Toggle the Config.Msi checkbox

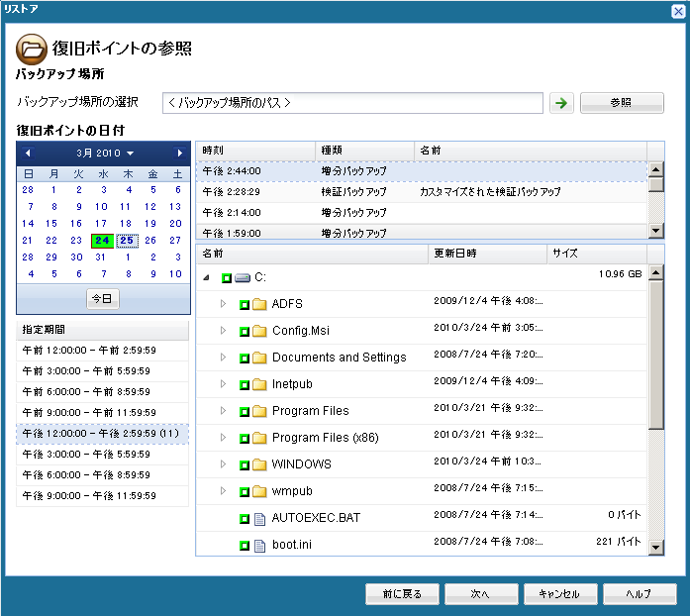[x=245, y=332]
